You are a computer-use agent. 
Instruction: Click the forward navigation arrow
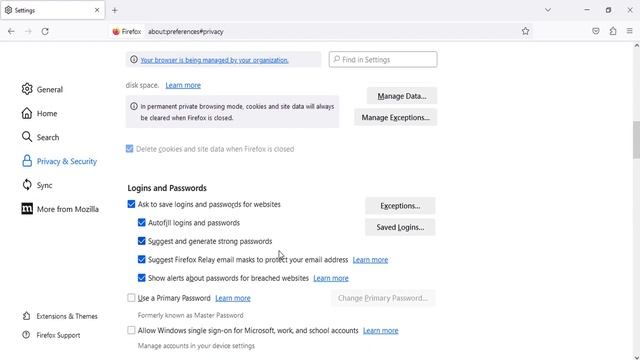pos(28,31)
